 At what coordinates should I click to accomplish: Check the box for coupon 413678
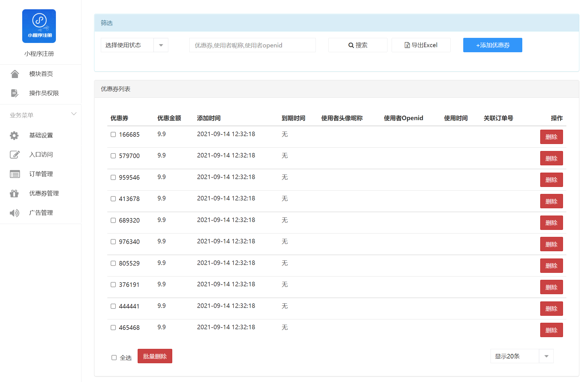(x=113, y=199)
